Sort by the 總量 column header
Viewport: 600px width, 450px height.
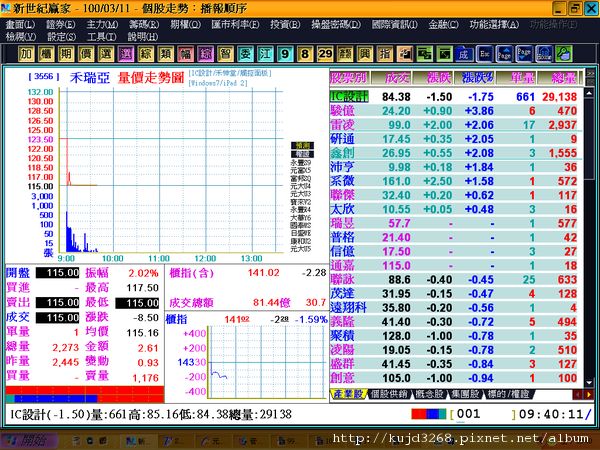pos(559,78)
